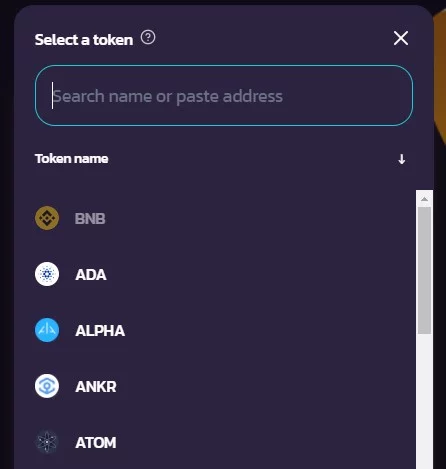The height and width of the screenshot is (469, 446).
Task: Open the help question mark icon
Action: pos(148,37)
